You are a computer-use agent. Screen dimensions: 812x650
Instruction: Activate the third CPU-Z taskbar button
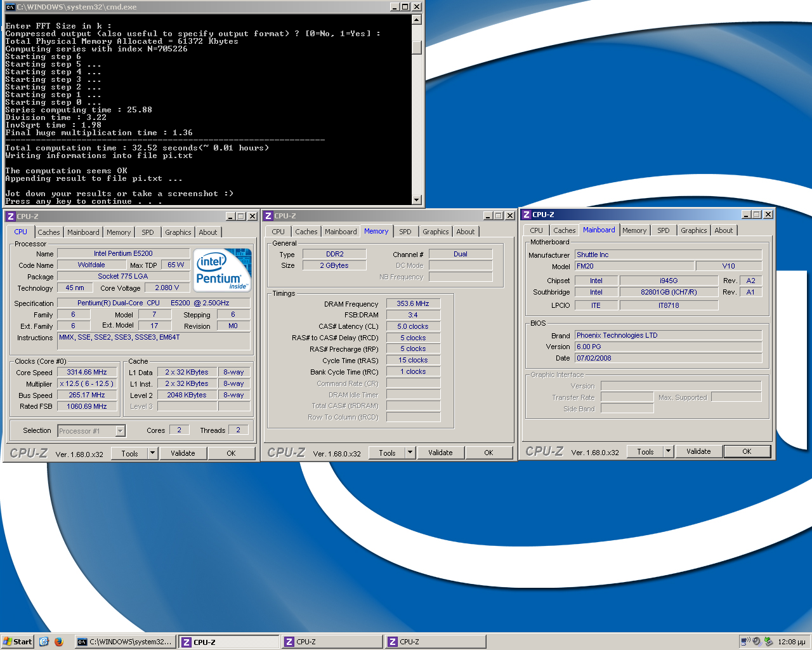(436, 642)
